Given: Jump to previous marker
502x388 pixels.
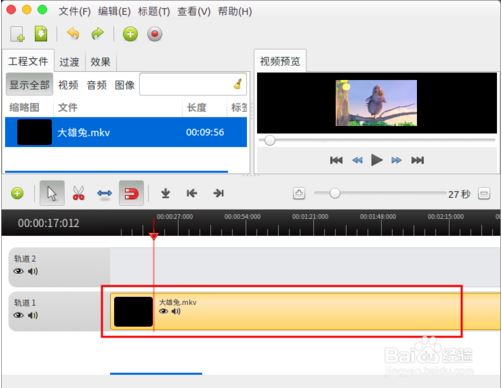Looking at the screenshot, I should coord(192,193).
